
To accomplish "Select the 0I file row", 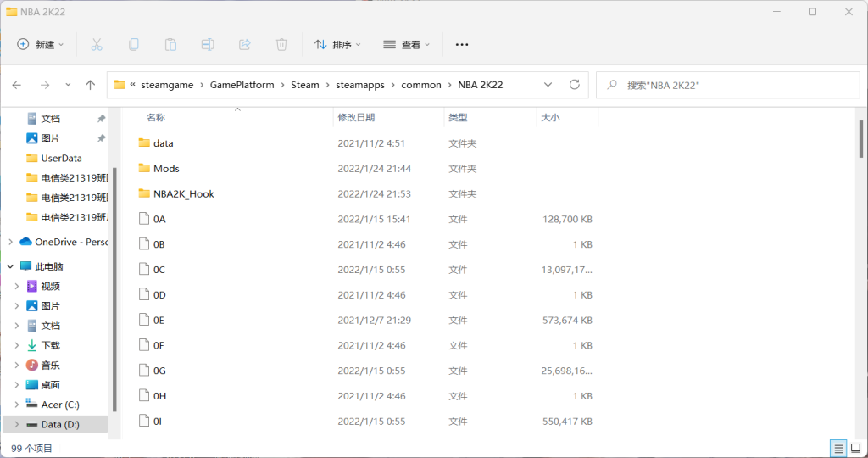I will pos(365,421).
